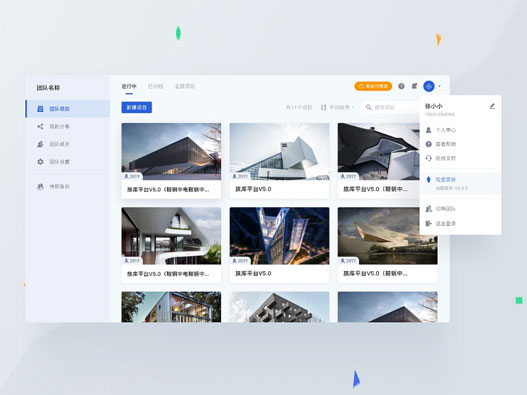This screenshot has width=527, height=395.
Task: Open team settings gear icon
Action: click(40, 162)
